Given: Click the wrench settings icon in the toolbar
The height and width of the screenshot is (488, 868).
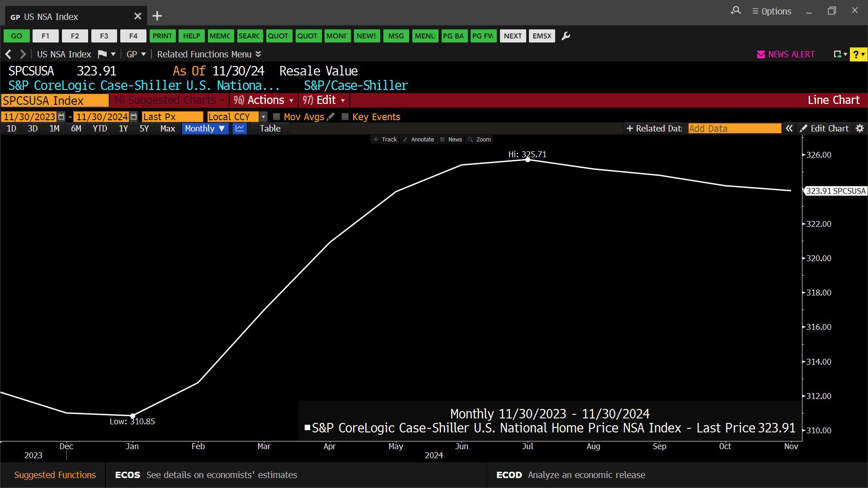Looking at the screenshot, I should point(566,36).
